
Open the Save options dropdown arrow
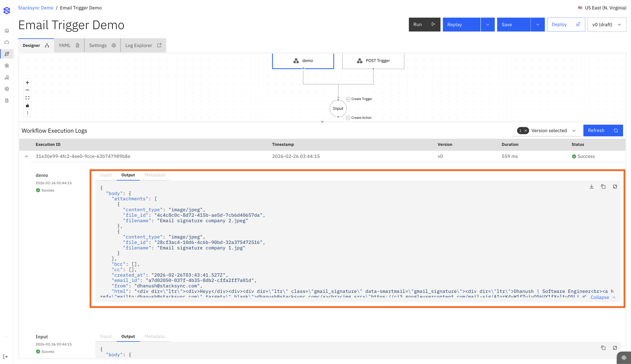click(537, 24)
